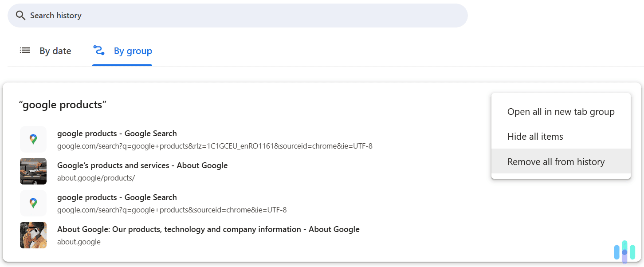Click the Google Maps favicon on first search result
Screen dimensions: 644x267
click(x=33, y=139)
